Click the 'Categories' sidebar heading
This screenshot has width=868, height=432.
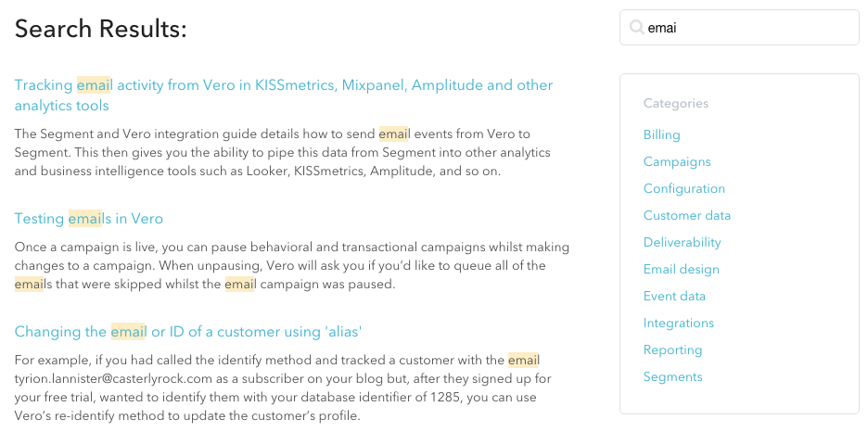pos(675,103)
